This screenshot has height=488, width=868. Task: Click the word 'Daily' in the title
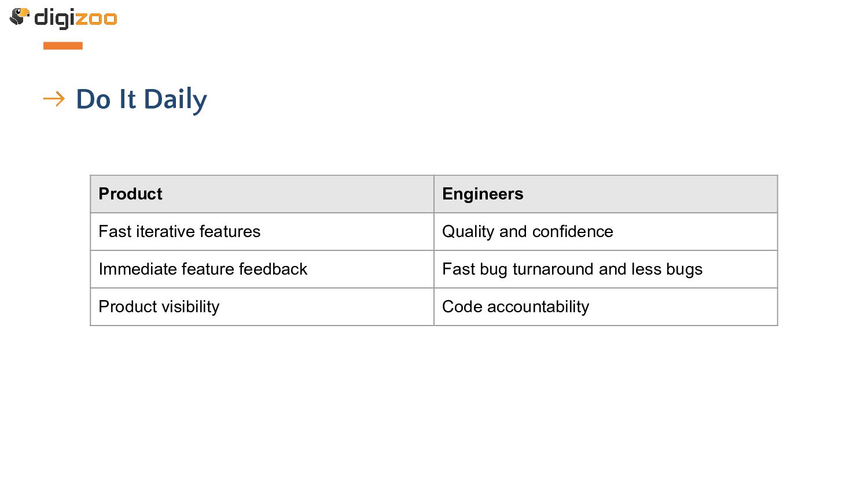coord(175,101)
